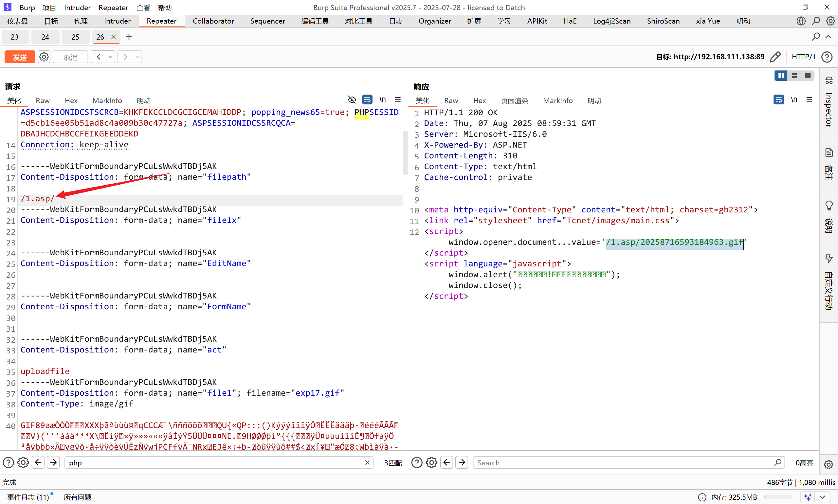Select top-bottom split layout icon
Image resolution: width=838 pixels, height=504 pixels.
coord(794,75)
